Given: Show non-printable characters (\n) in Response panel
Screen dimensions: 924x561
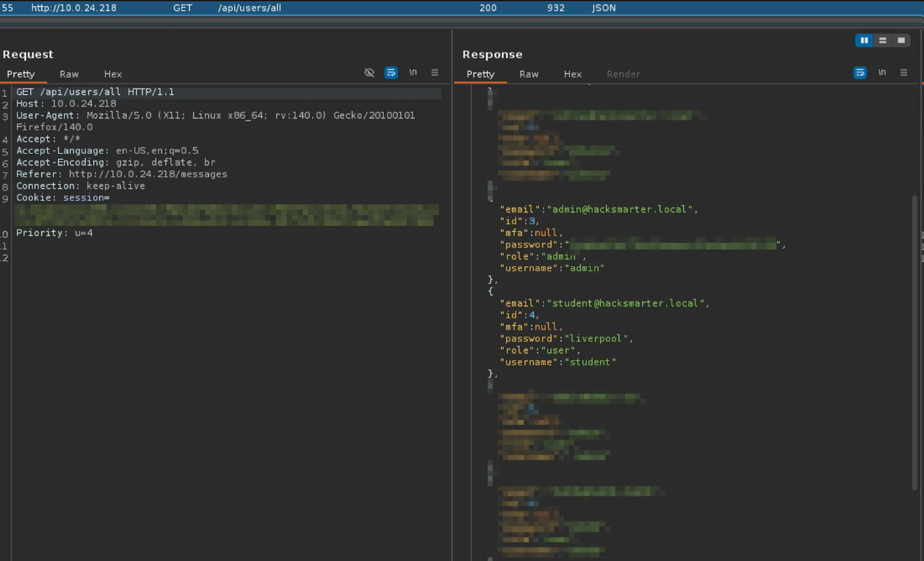Looking at the screenshot, I should (882, 73).
